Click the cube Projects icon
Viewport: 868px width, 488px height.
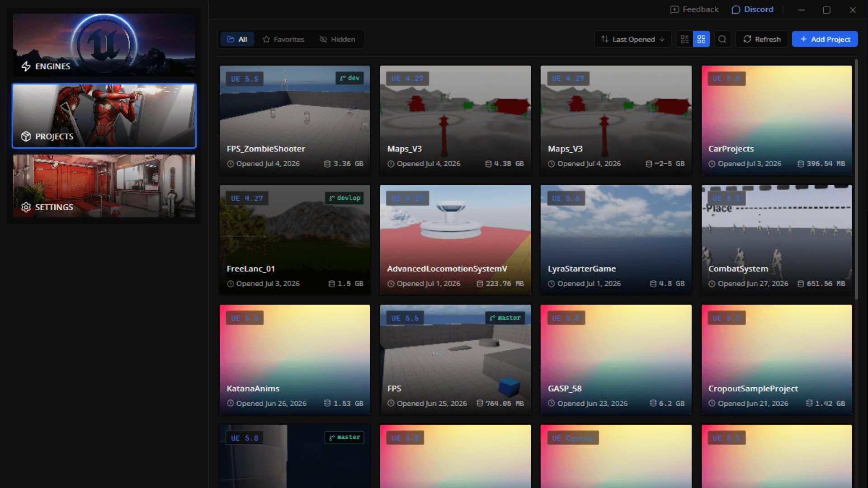coord(26,136)
